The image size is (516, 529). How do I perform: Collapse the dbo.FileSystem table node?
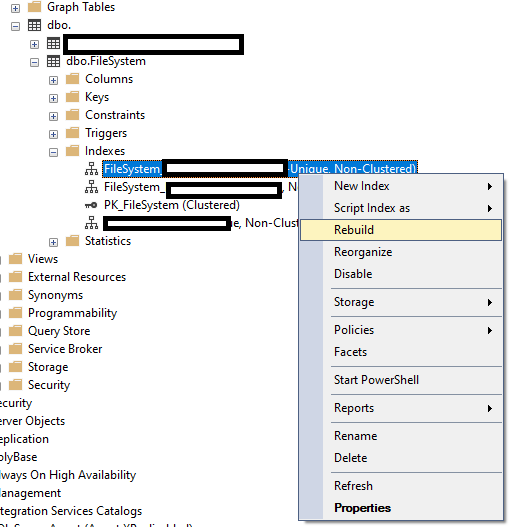34,62
